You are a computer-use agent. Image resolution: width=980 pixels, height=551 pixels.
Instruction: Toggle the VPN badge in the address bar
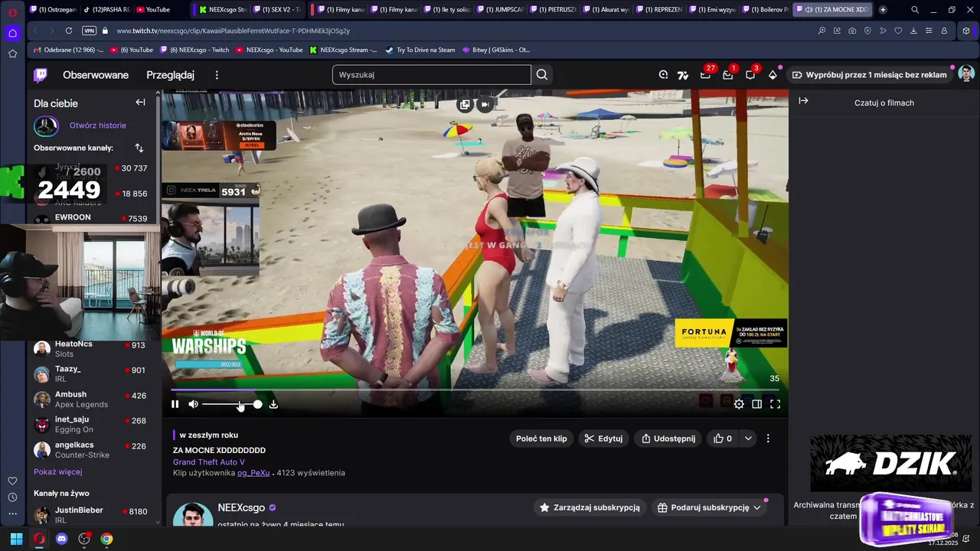pyautogui.click(x=89, y=31)
